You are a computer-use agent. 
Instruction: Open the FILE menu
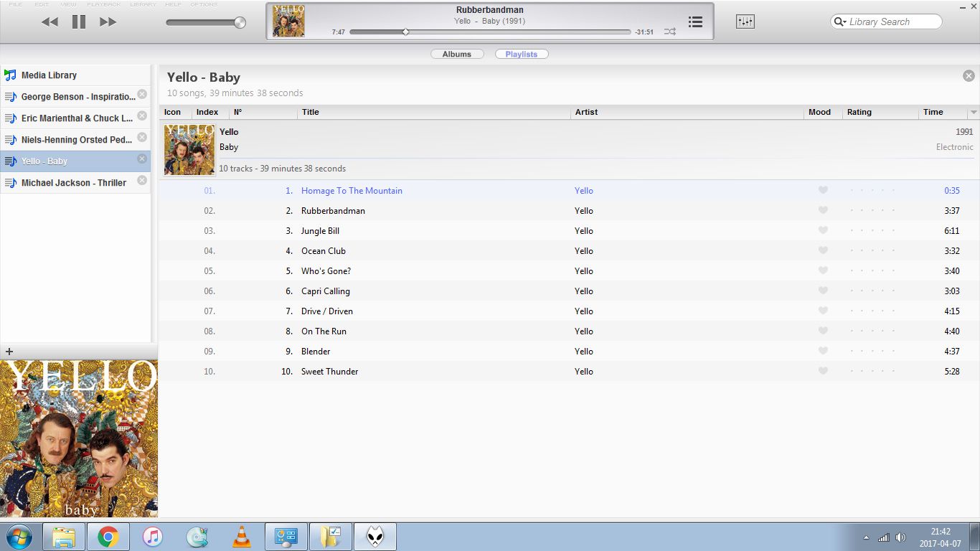point(15,4)
